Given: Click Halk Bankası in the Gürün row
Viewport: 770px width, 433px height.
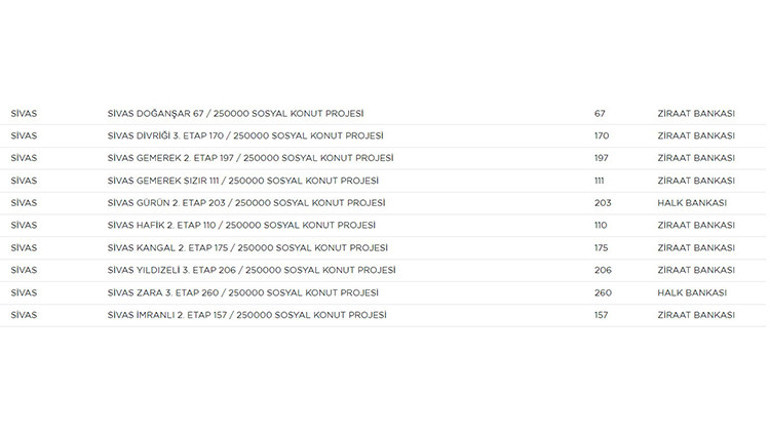Looking at the screenshot, I should tap(691, 203).
